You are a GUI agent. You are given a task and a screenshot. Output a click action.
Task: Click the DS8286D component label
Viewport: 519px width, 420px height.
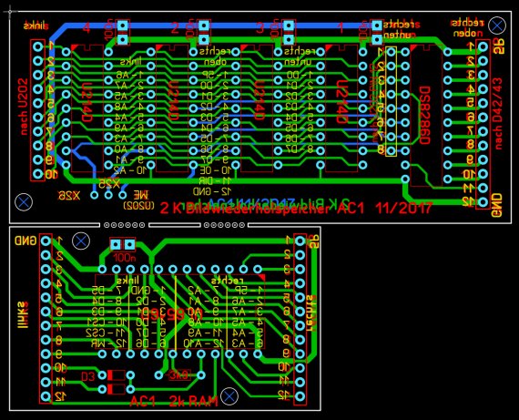pos(424,116)
